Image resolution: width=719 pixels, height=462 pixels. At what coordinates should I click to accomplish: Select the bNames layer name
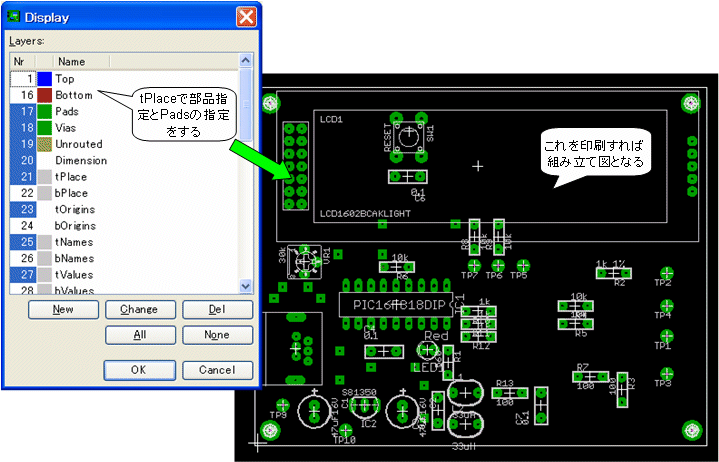tap(74, 258)
